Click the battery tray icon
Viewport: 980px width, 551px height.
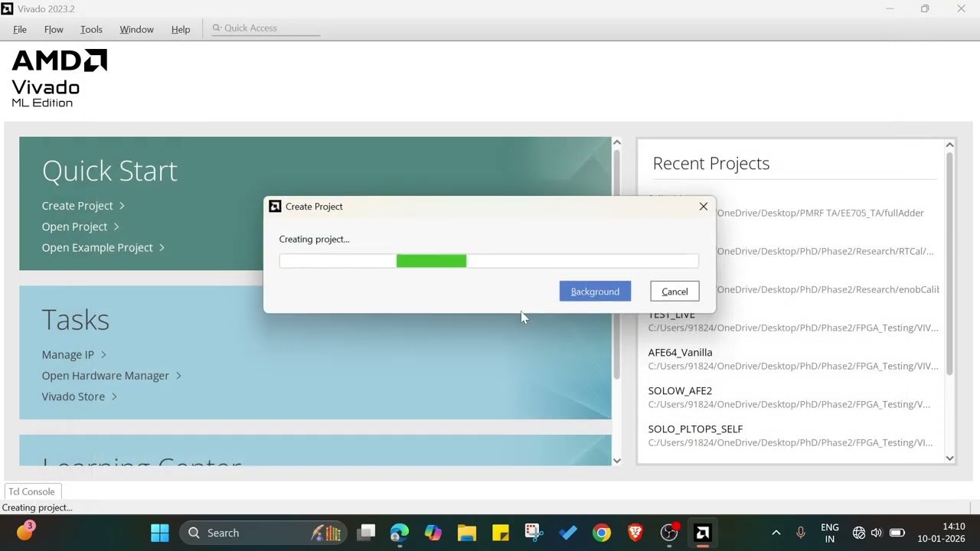(897, 533)
